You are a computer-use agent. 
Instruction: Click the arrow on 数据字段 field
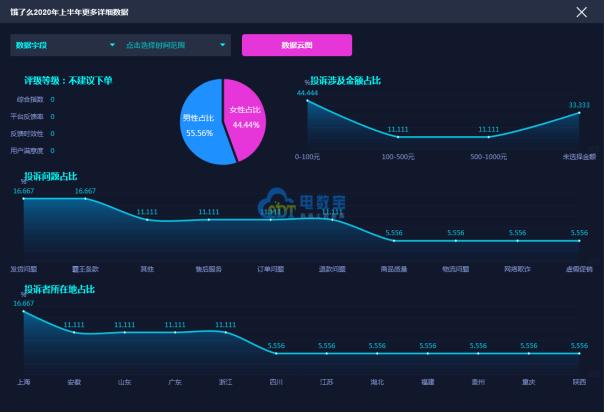(112, 45)
